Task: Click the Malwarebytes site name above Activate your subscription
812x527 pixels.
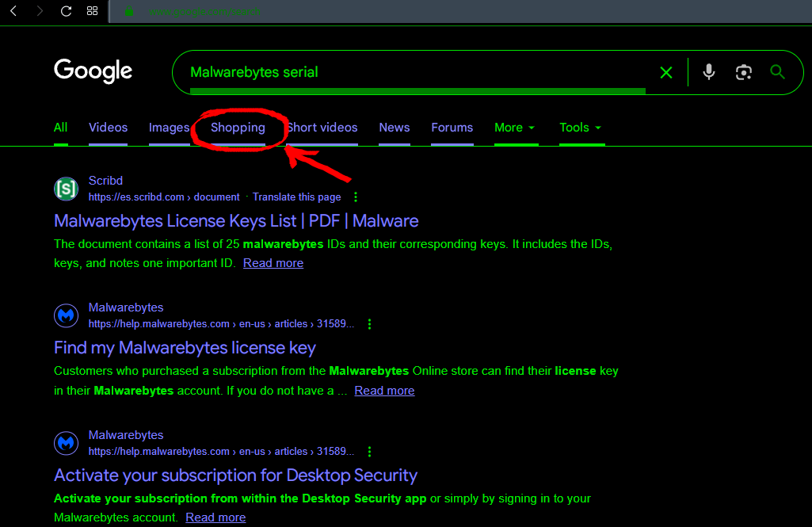Action: [126, 435]
